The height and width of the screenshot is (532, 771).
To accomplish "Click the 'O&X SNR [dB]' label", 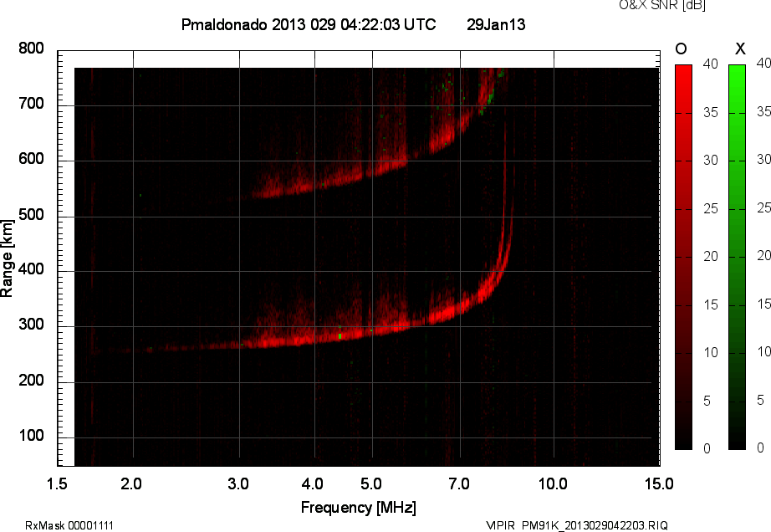I will pyautogui.click(x=661, y=5).
